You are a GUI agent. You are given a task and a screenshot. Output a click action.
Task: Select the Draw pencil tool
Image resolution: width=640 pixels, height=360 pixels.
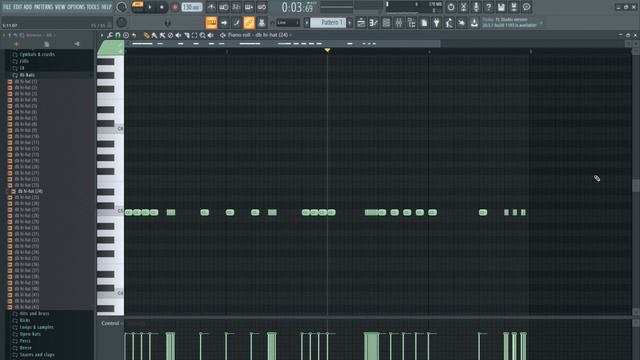coord(146,36)
